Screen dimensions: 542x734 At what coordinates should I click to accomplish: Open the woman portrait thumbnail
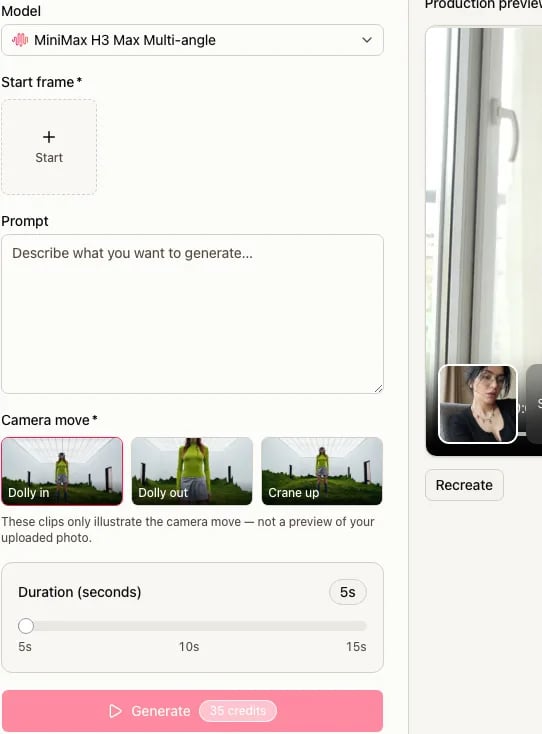click(478, 404)
